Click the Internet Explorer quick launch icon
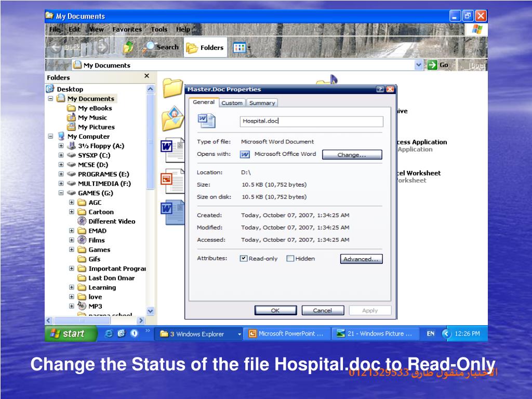This screenshot has width=532, height=399. click(109, 334)
